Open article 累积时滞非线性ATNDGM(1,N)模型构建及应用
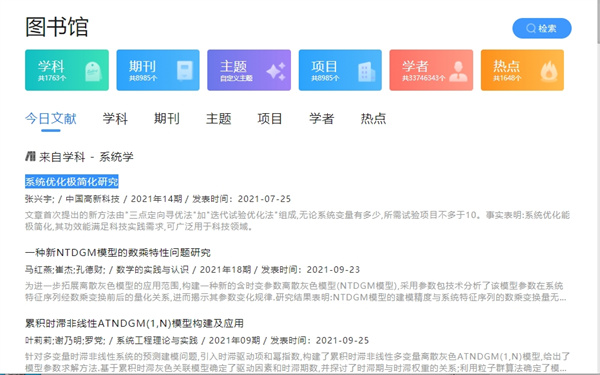 (134, 323)
